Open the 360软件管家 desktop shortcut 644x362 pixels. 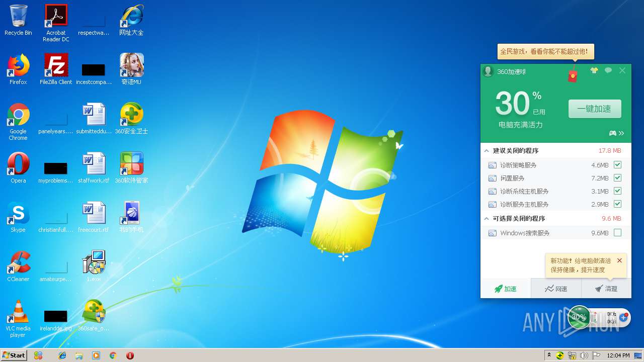point(131,168)
